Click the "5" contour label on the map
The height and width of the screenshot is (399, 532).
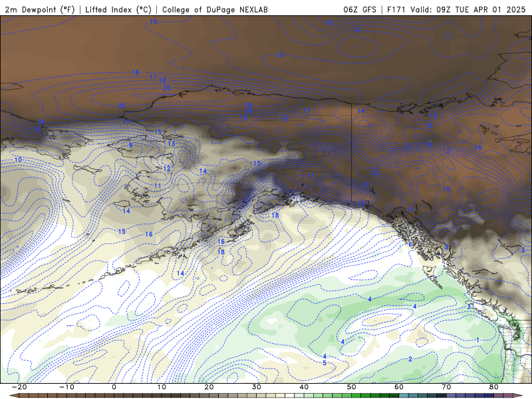click(325, 363)
